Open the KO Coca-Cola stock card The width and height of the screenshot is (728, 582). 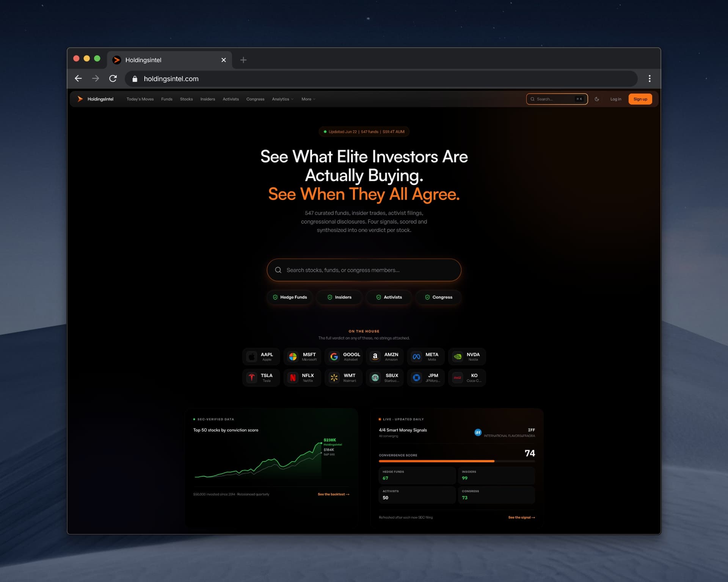coord(467,378)
